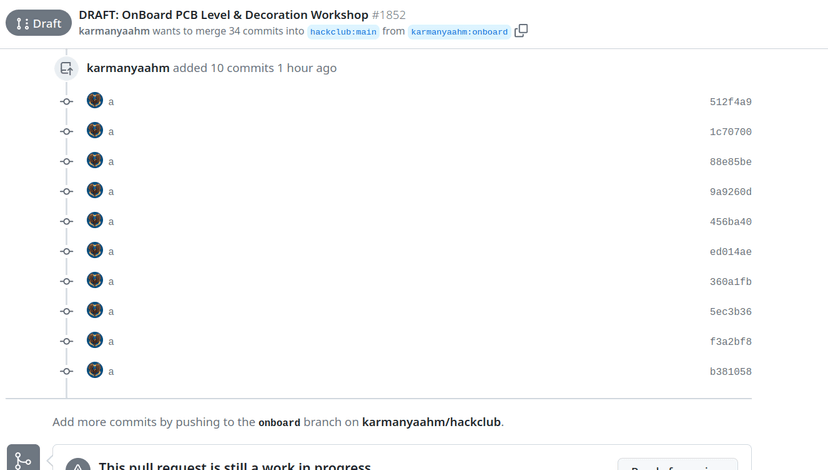This screenshot has height=470, width=828.
Task: Open karmanyaahm/hackclub repository link
Action: (x=431, y=422)
